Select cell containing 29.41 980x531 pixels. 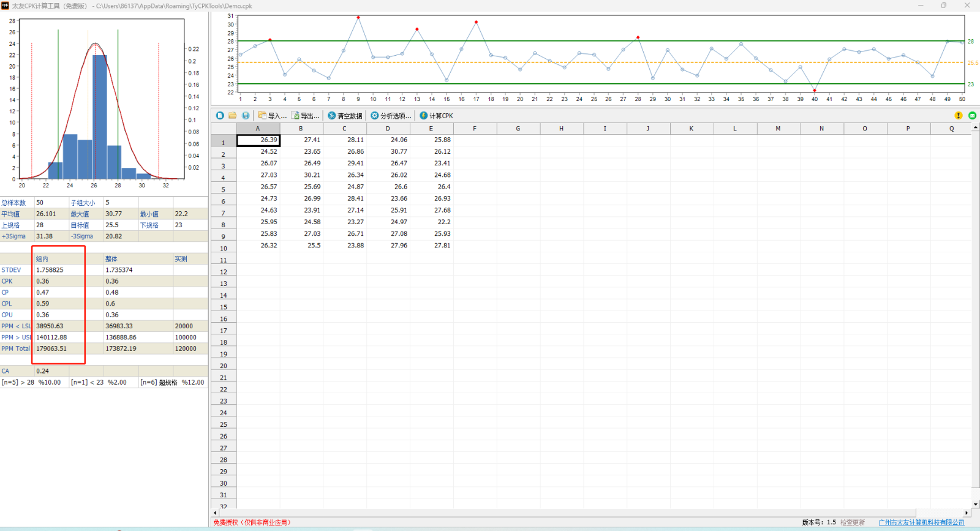(x=345, y=164)
